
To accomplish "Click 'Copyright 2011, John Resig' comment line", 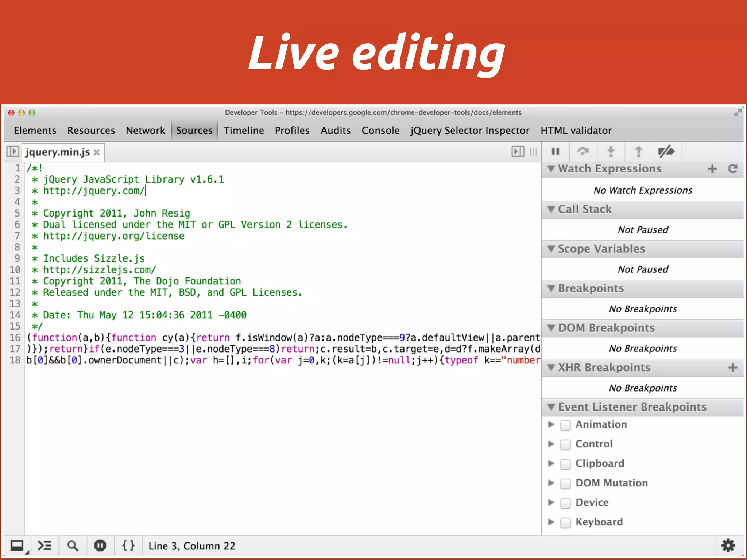I will click(x=117, y=213).
